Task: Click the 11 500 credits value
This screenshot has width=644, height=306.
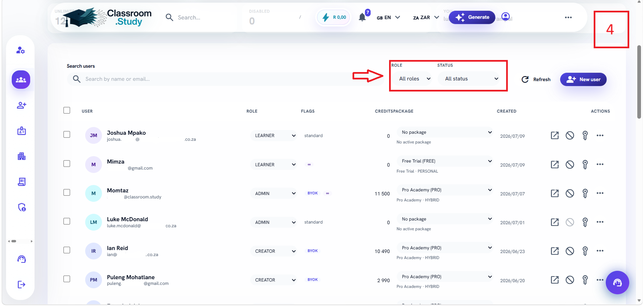Action: [x=382, y=194]
